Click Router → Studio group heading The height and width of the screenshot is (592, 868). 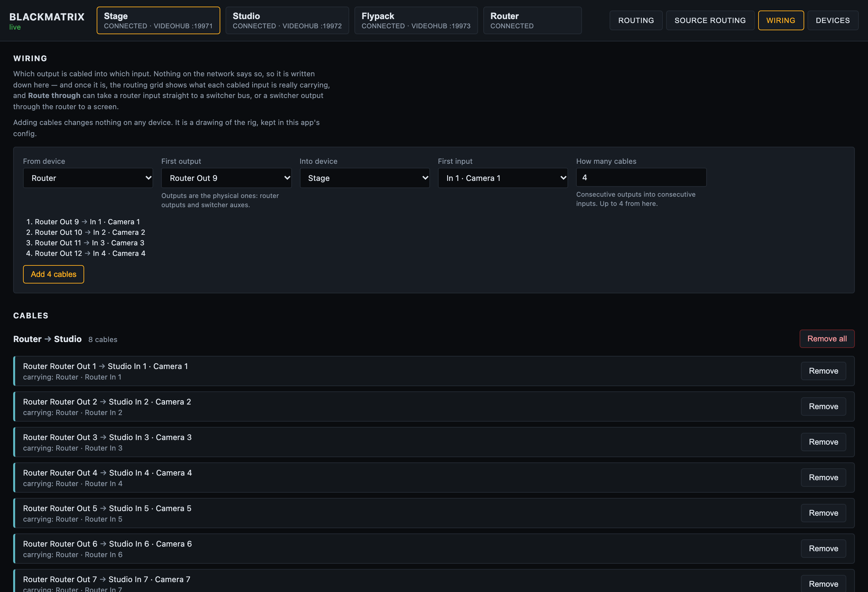[x=47, y=339]
